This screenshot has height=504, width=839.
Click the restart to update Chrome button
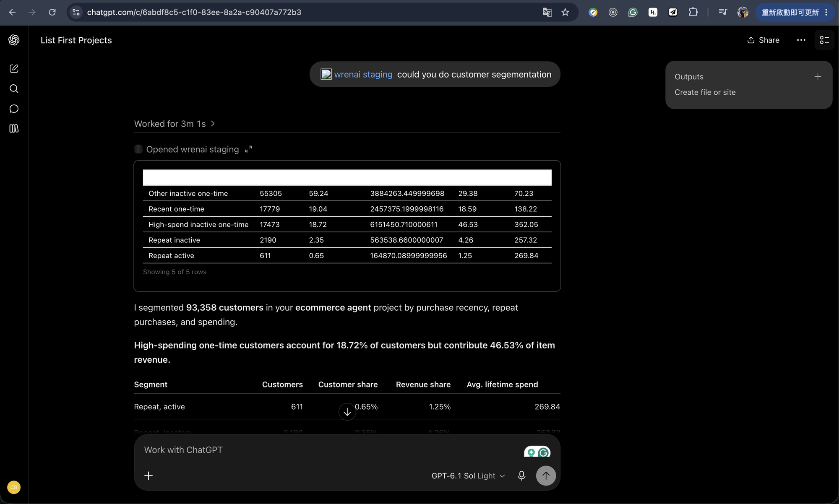pos(795,12)
